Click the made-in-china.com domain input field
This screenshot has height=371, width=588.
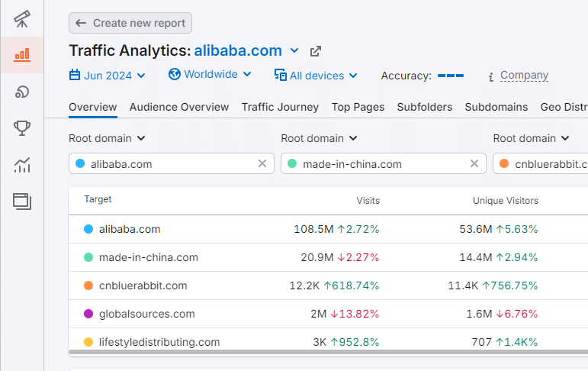point(384,163)
